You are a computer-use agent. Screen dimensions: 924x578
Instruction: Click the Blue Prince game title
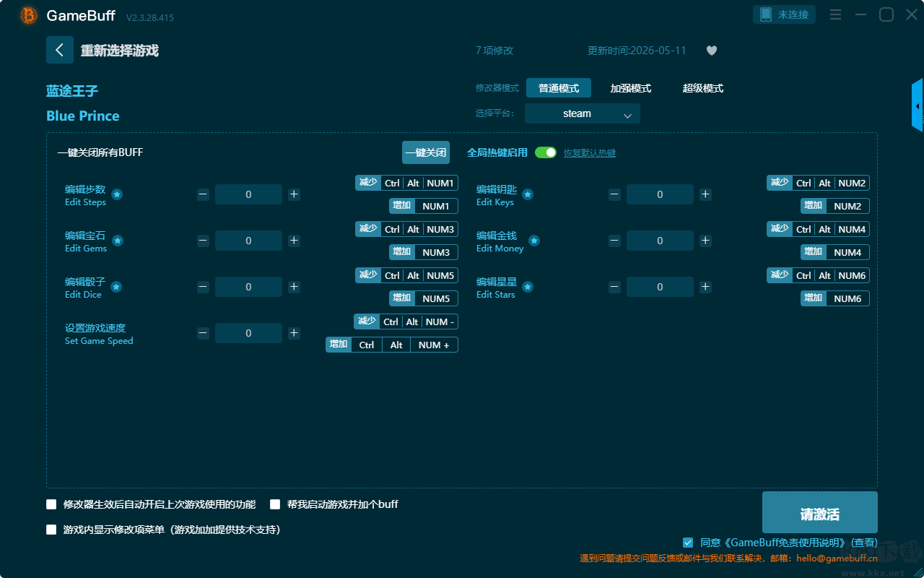pos(83,116)
